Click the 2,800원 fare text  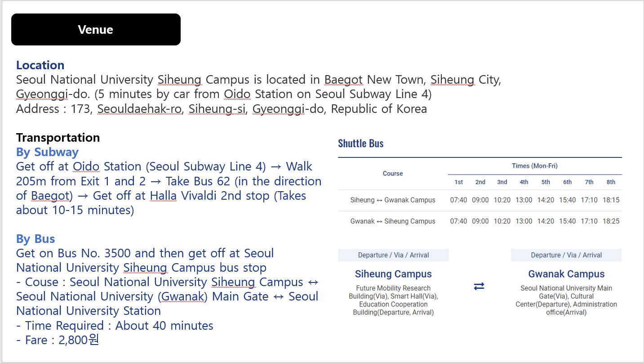79,340
